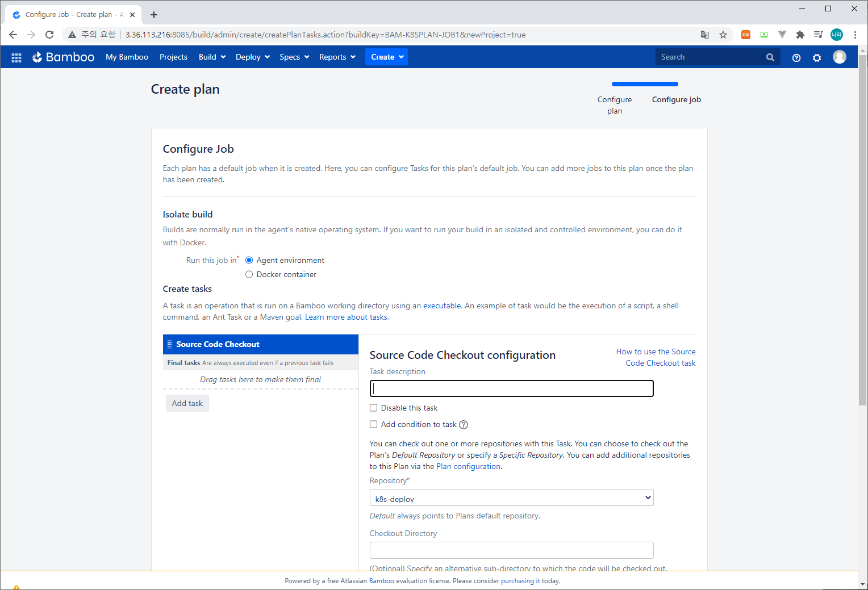Image resolution: width=868 pixels, height=590 pixels.
Task: Click the Bamboo Search box
Action: click(717, 57)
